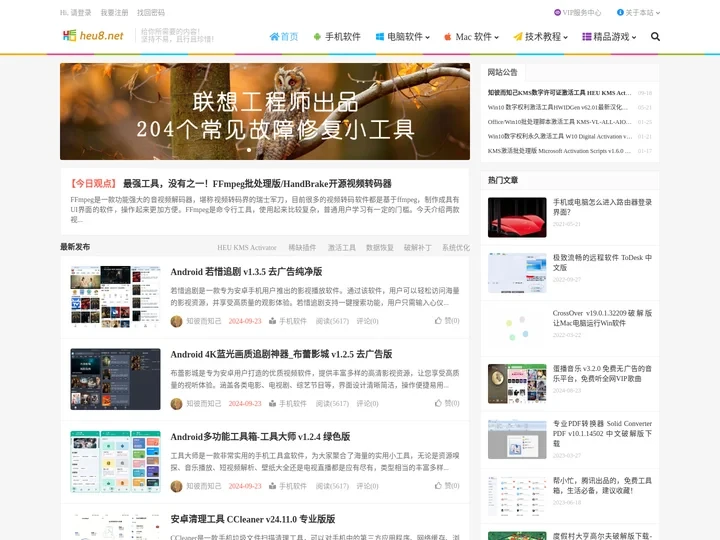Open router login article thumbnail

(x=517, y=217)
